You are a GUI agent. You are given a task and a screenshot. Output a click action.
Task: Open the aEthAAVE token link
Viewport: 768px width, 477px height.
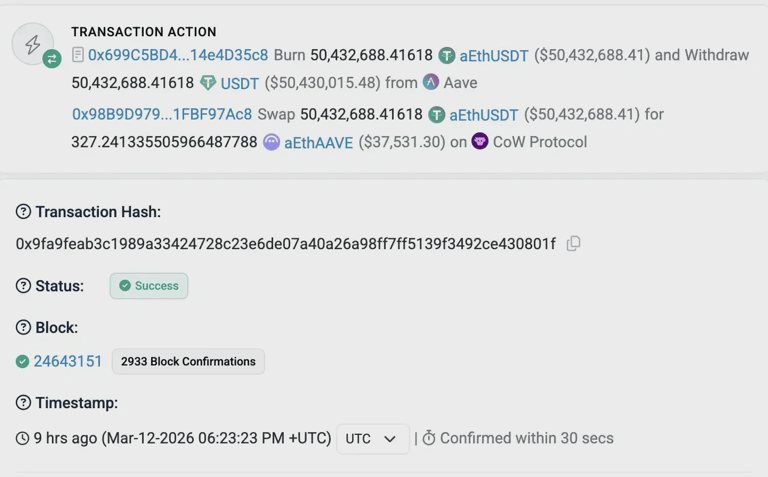coord(318,143)
